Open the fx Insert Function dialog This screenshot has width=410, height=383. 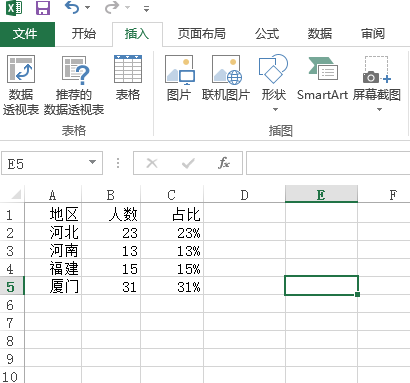(224, 163)
